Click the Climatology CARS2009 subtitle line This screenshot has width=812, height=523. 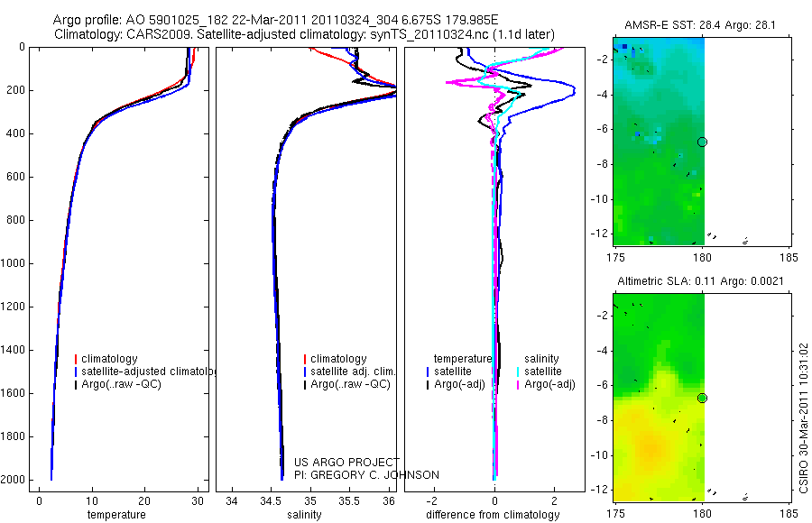tap(305, 34)
